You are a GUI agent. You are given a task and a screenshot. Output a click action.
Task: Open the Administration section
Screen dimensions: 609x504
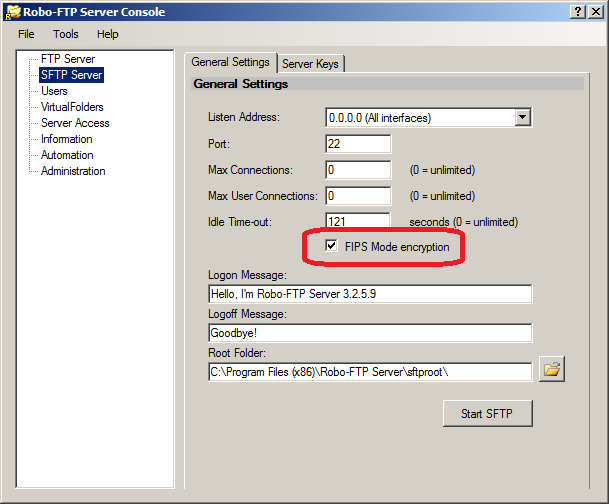point(73,171)
